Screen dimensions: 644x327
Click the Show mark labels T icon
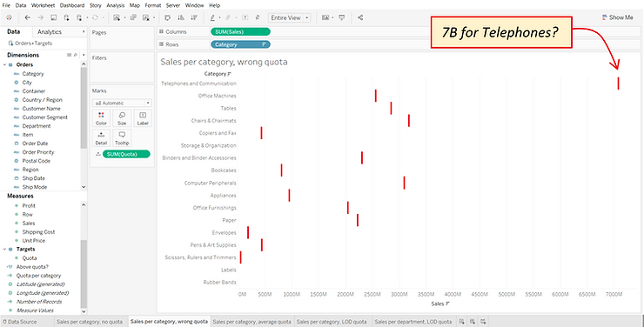pos(245,17)
